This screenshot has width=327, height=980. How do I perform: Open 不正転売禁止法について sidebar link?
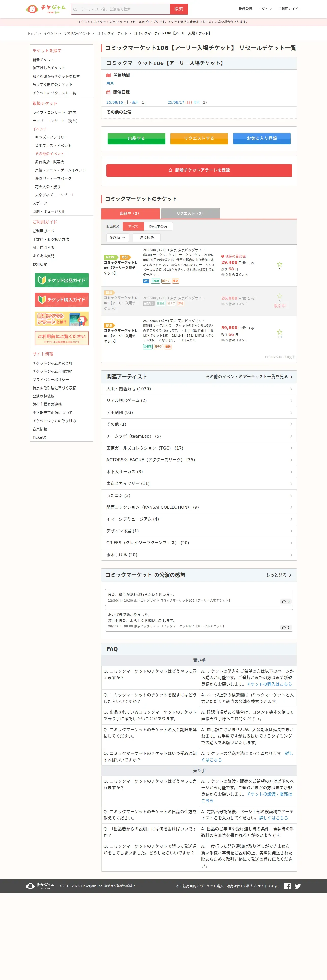[52, 413]
